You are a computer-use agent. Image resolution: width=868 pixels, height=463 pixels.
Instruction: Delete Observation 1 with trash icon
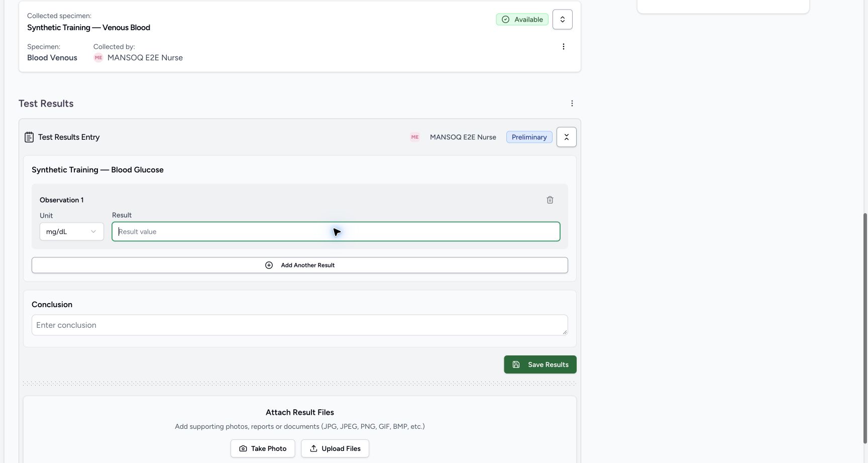550,200
